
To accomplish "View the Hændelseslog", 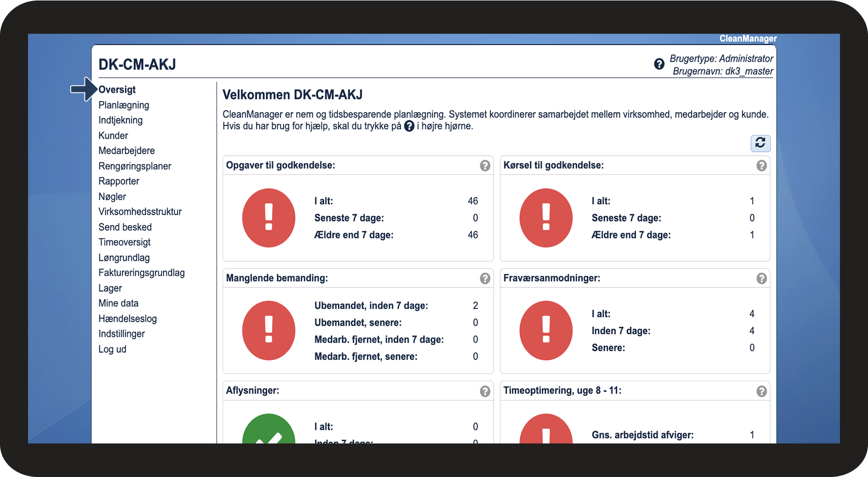I will 128,318.
